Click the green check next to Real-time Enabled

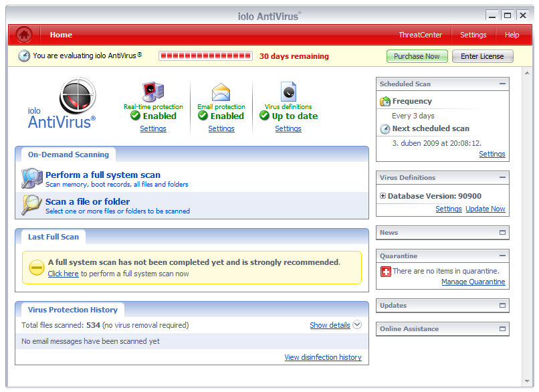pos(136,116)
